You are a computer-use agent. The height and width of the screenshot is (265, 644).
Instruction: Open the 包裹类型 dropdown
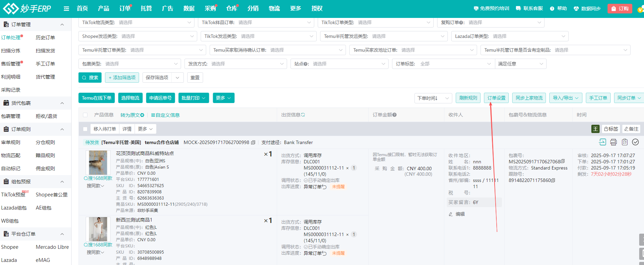129,64
